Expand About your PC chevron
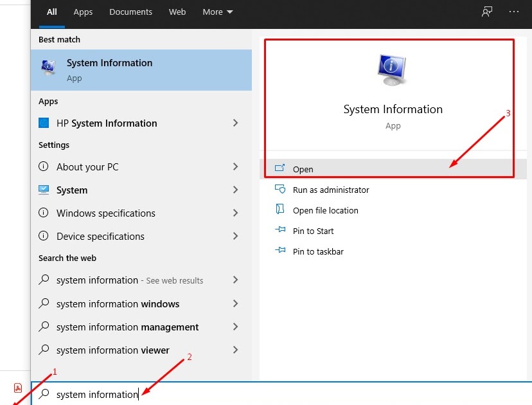Image resolution: width=532 pixels, height=405 pixels. 235,166
